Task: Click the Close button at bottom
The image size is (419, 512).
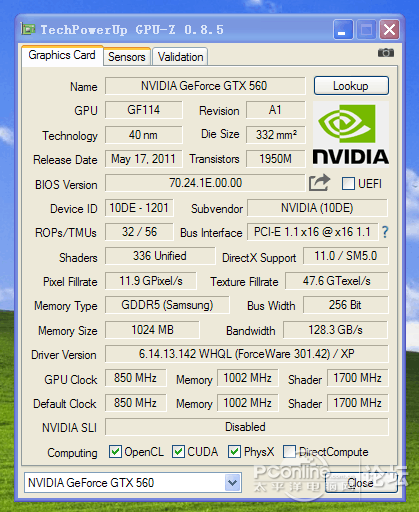Action: coord(361,482)
